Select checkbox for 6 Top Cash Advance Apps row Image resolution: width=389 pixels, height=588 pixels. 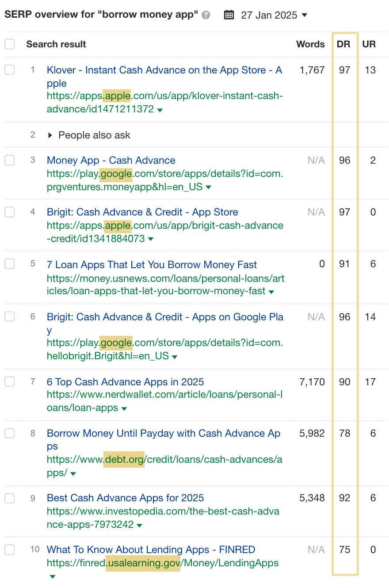click(9, 381)
